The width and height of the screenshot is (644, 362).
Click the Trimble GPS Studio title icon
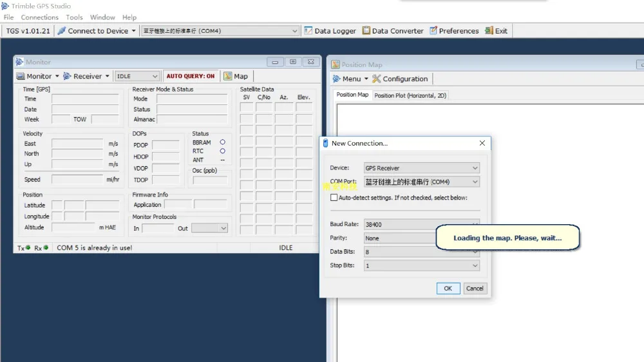(5, 6)
